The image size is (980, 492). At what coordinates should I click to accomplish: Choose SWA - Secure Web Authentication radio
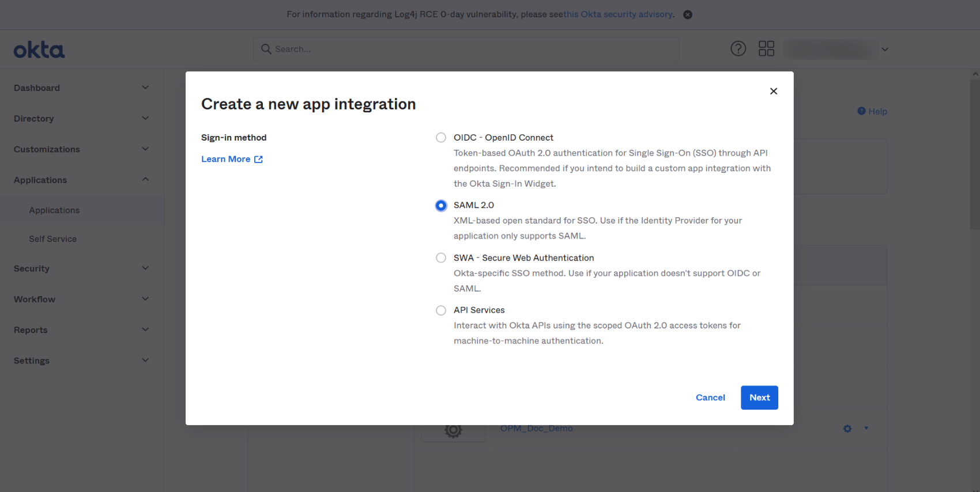[441, 258]
